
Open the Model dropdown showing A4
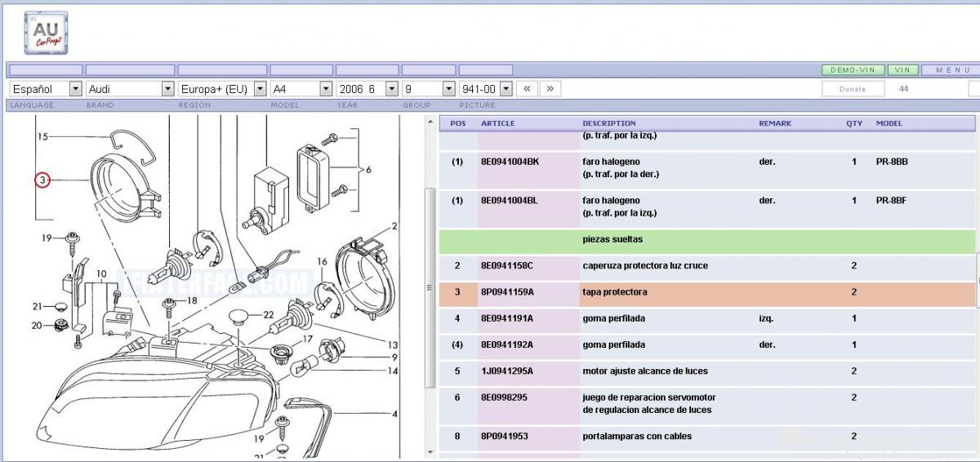tap(301, 88)
